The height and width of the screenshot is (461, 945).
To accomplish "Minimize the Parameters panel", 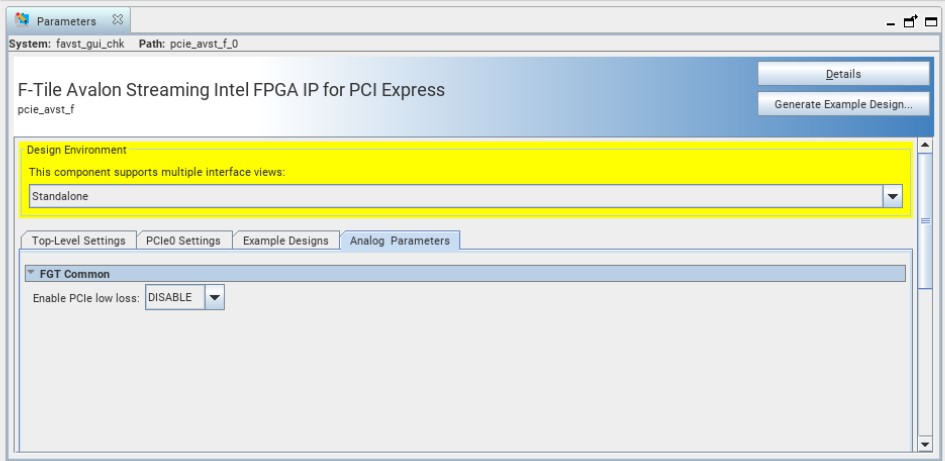I will pyautogui.click(x=891, y=23).
